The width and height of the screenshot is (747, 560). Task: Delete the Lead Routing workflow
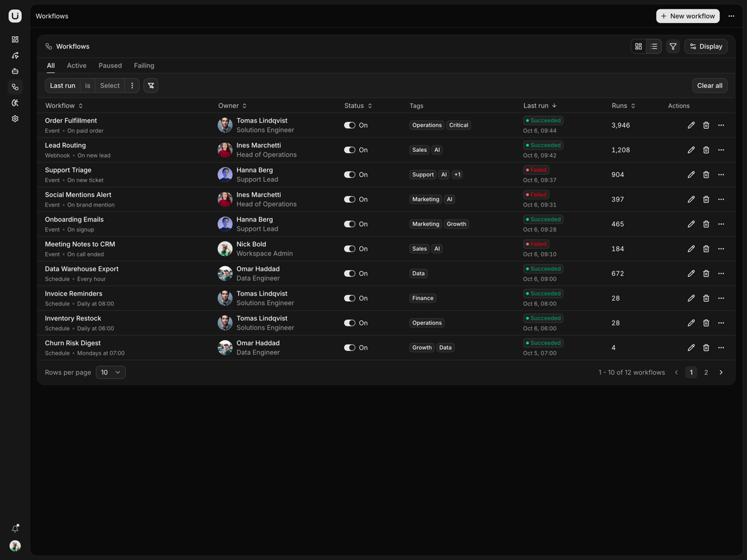tap(706, 150)
